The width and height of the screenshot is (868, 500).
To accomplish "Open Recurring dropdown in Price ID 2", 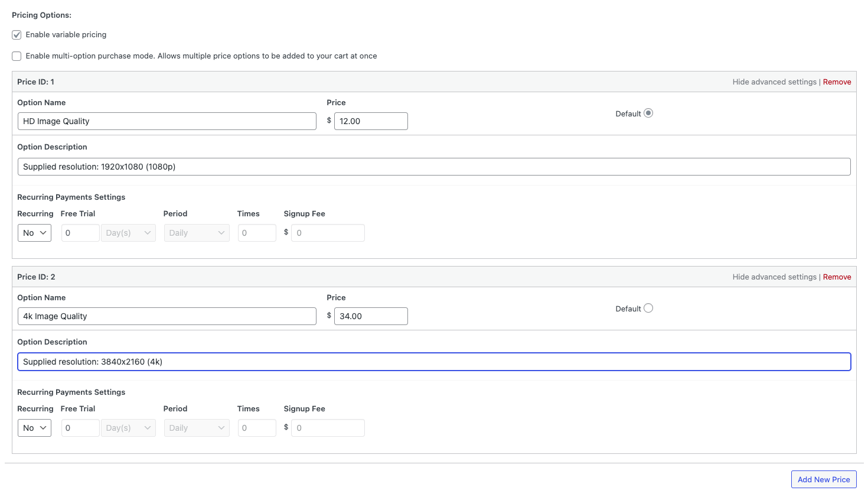I will [x=34, y=428].
